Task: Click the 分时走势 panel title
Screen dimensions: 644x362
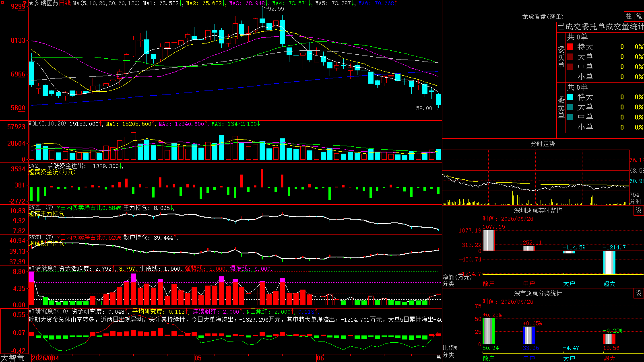Action: [543, 144]
